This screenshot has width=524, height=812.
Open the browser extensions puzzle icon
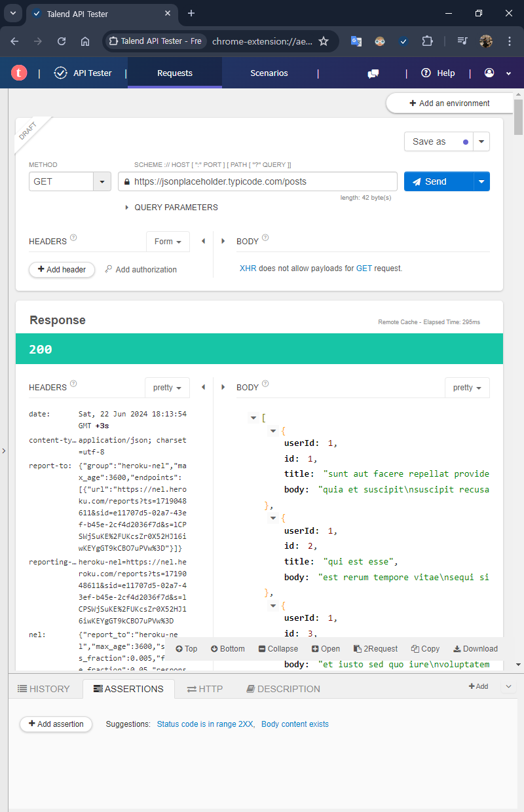pos(427,41)
